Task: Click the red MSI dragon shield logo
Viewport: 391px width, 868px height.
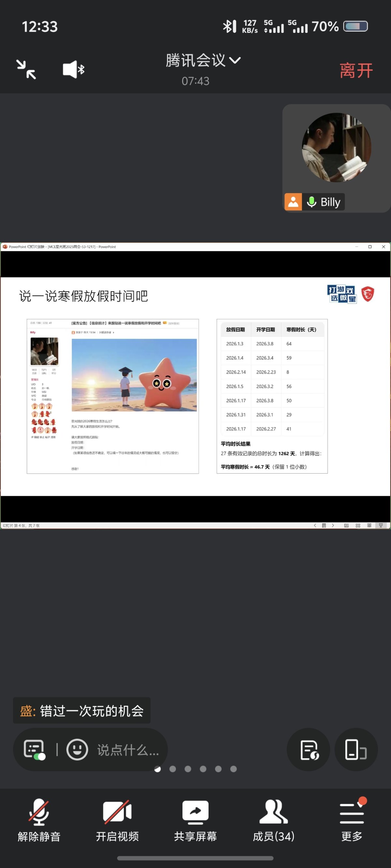Action: pos(368,294)
